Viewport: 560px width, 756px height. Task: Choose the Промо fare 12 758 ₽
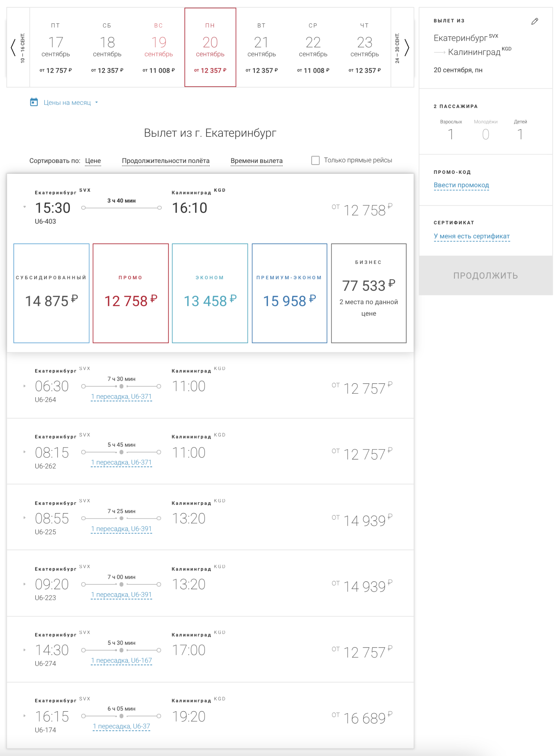coord(130,293)
